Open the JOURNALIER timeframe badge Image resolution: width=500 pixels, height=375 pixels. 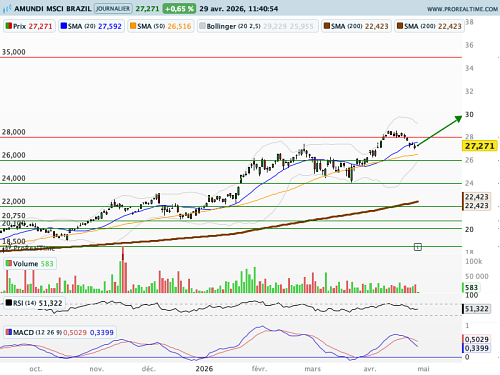(113, 8)
